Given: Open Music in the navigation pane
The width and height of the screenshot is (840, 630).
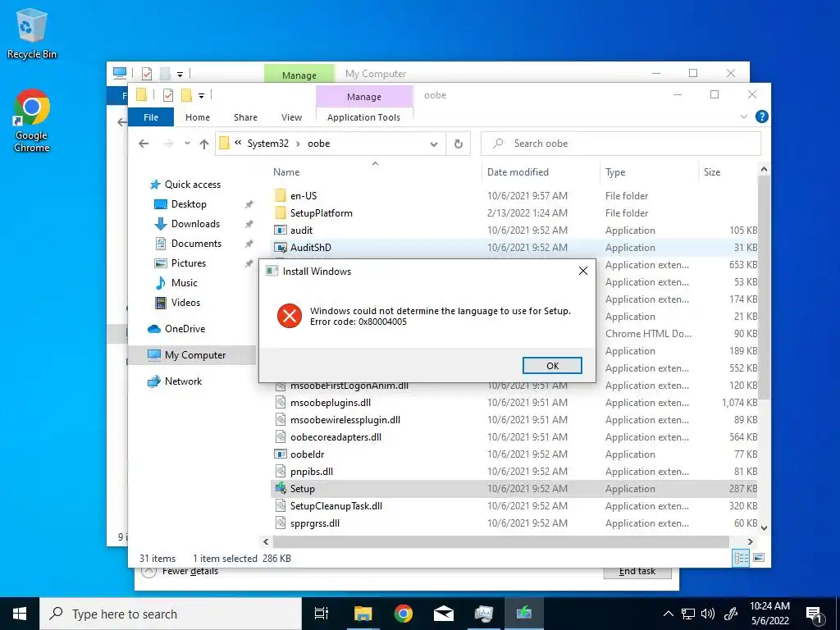Looking at the screenshot, I should pos(184,283).
